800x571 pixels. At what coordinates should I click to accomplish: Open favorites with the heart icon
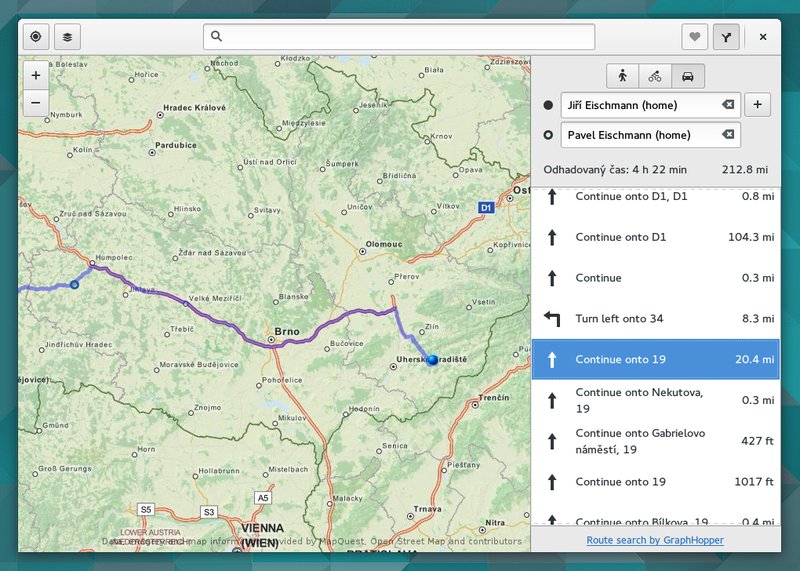pyautogui.click(x=694, y=37)
